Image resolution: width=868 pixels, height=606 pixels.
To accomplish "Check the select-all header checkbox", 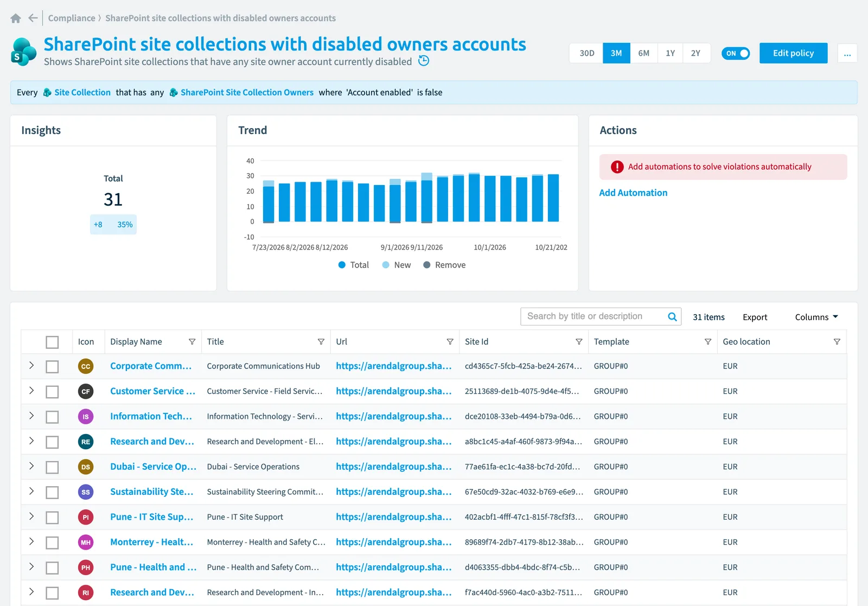I will point(52,342).
